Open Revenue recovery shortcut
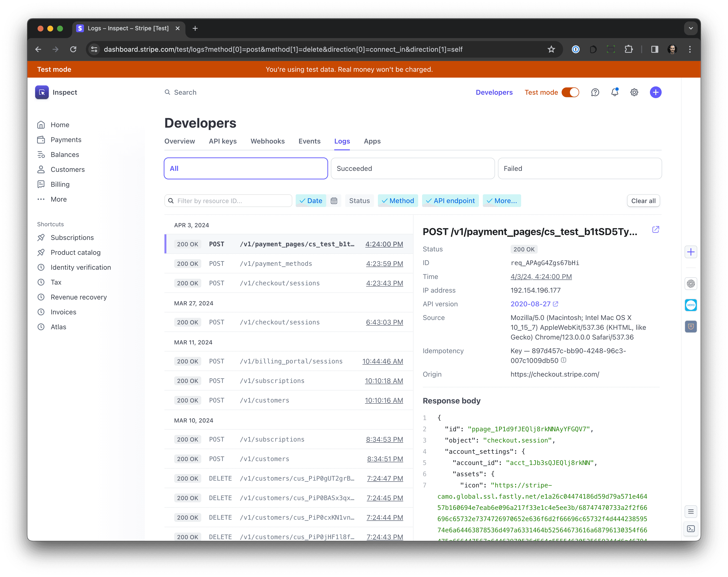 [x=71, y=297]
